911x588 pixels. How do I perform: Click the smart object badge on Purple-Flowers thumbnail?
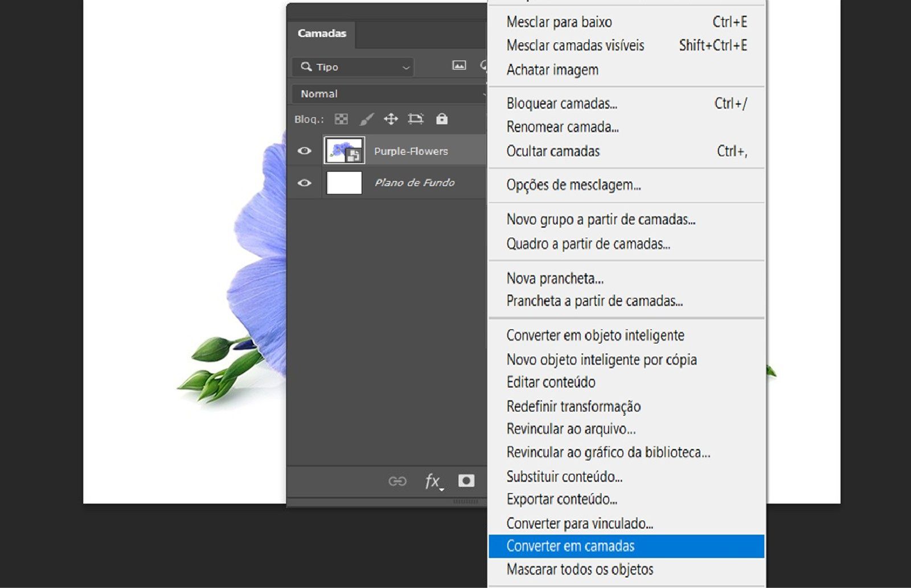pyautogui.click(x=354, y=155)
